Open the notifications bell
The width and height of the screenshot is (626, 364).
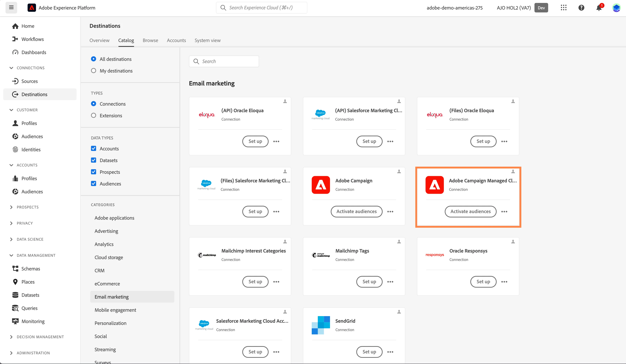tap(599, 8)
